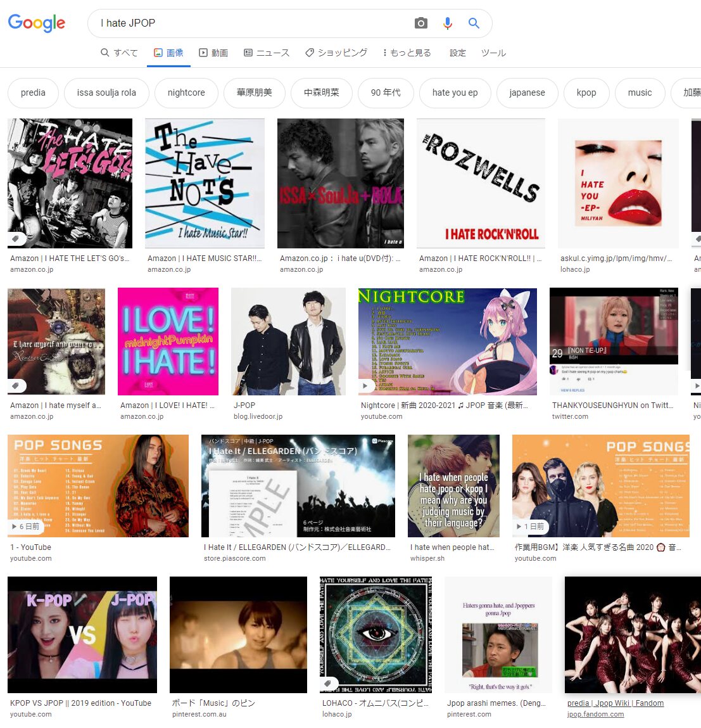Click tag icon on 'I hate myself' album

tap(16, 385)
